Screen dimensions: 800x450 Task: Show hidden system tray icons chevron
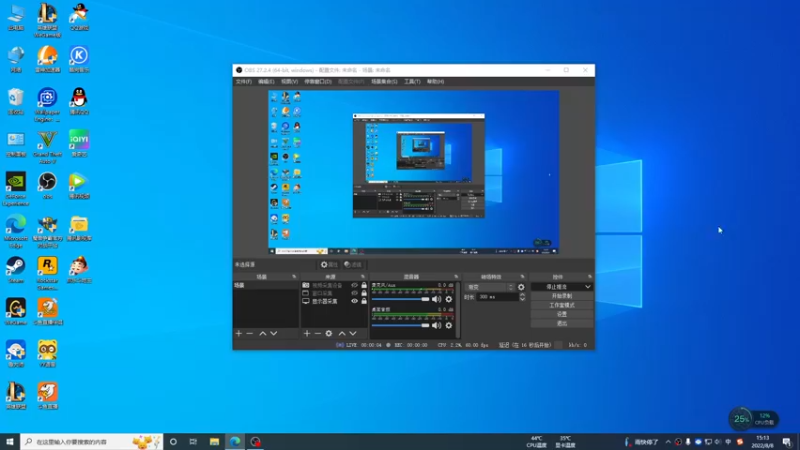coord(668,442)
